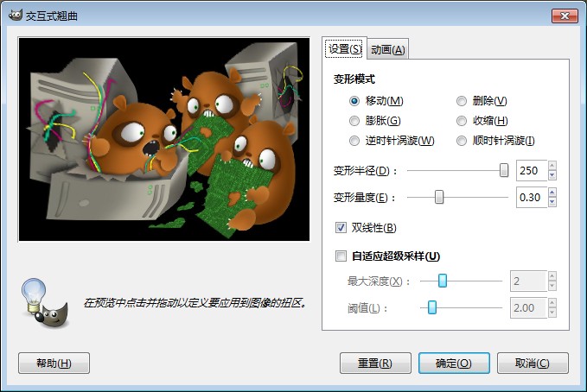
Task: Cancel with the 取消(C) button
Action: click(533, 363)
